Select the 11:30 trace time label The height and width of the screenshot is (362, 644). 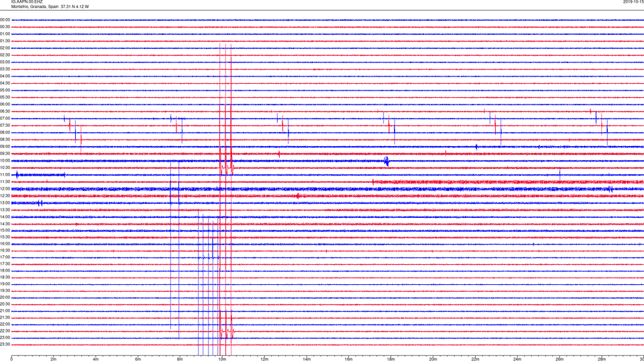point(5,182)
